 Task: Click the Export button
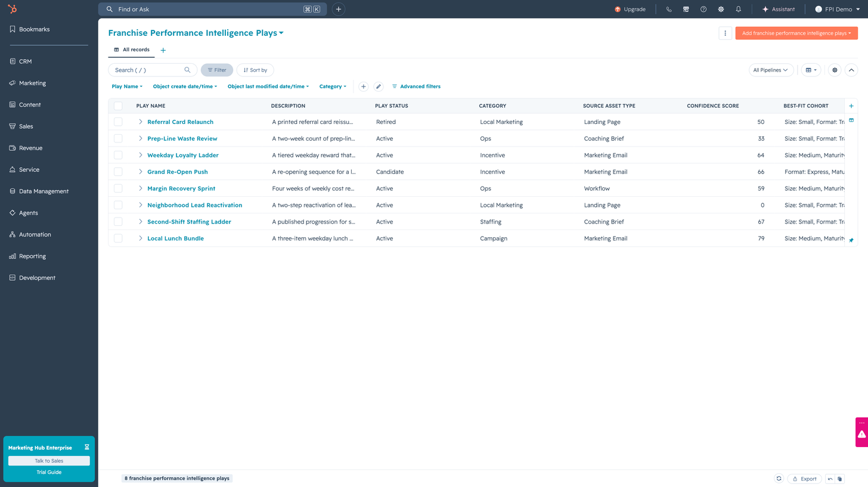(805, 479)
